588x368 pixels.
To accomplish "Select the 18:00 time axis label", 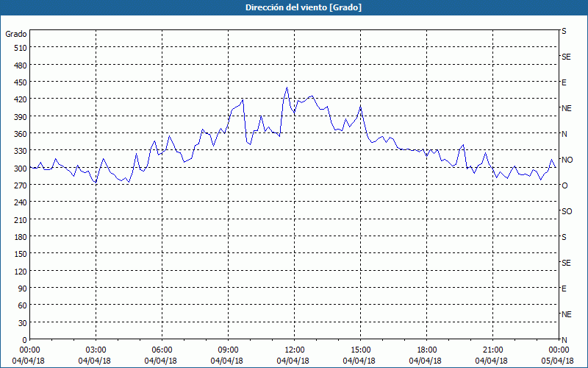I will (426, 350).
